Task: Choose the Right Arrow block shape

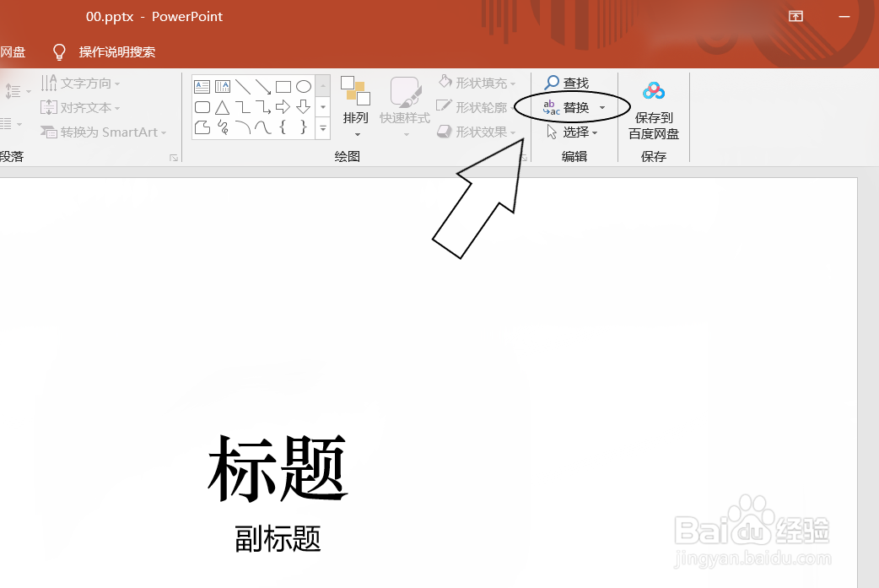Action: pos(283,107)
